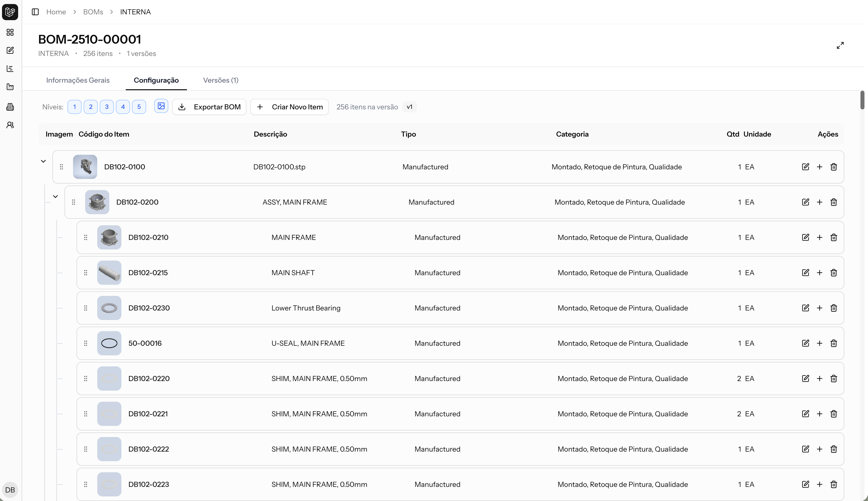Toggle level 3 filter button
This screenshot has height=501, width=868.
pos(107,107)
